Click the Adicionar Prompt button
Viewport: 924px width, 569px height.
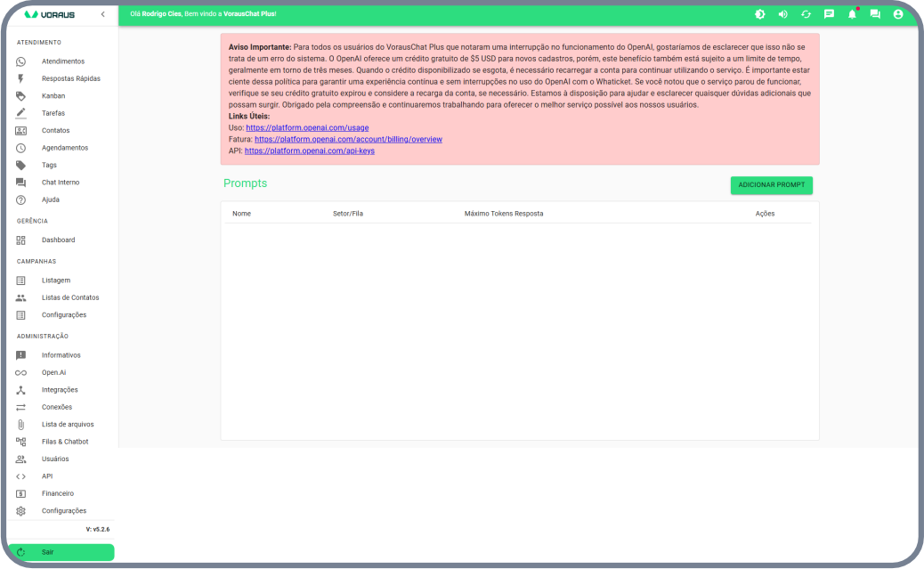(771, 185)
